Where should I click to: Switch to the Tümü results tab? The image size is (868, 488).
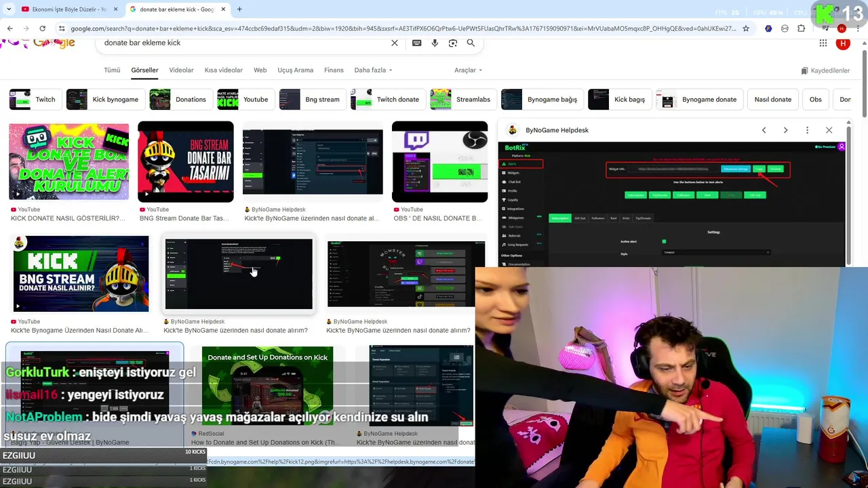pyautogui.click(x=112, y=70)
